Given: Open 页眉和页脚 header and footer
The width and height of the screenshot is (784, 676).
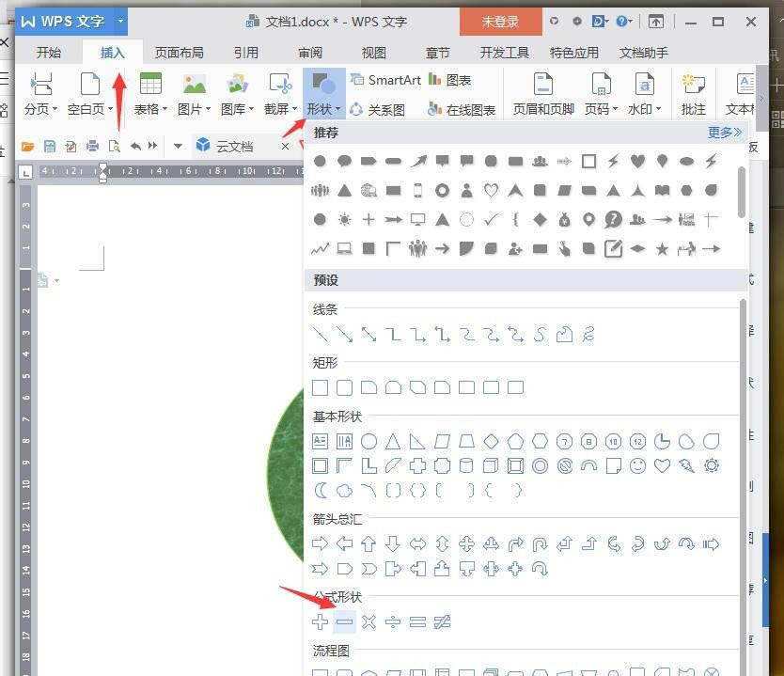Looking at the screenshot, I should [x=543, y=94].
